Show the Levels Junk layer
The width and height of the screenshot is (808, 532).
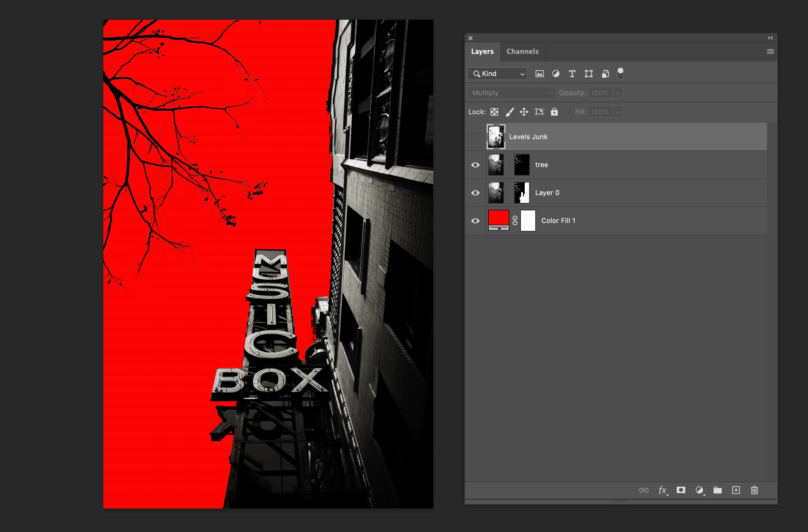coord(475,137)
